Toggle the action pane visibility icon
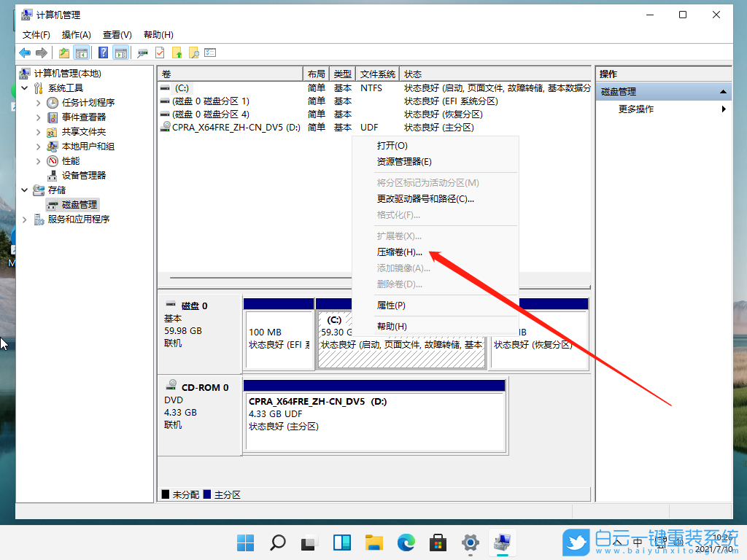The width and height of the screenshot is (747, 560). (120, 52)
